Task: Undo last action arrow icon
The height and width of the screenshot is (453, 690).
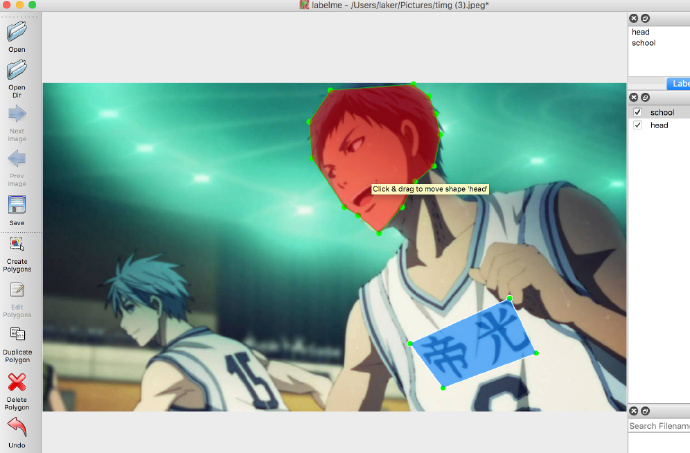Action: (17, 433)
